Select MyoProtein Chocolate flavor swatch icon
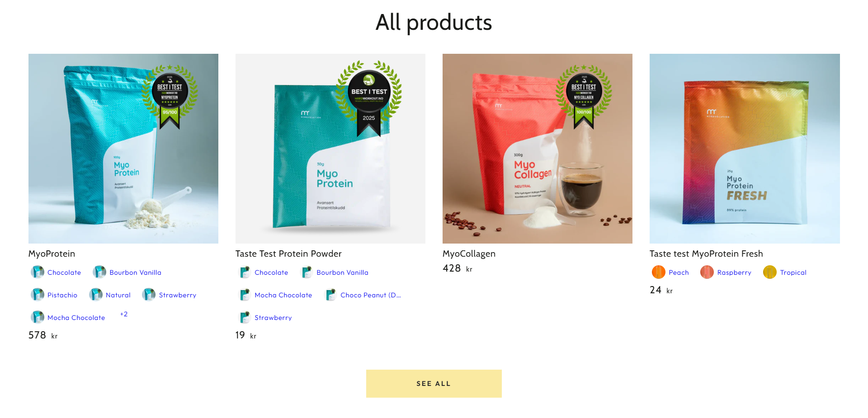The image size is (868, 418). coord(38,272)
